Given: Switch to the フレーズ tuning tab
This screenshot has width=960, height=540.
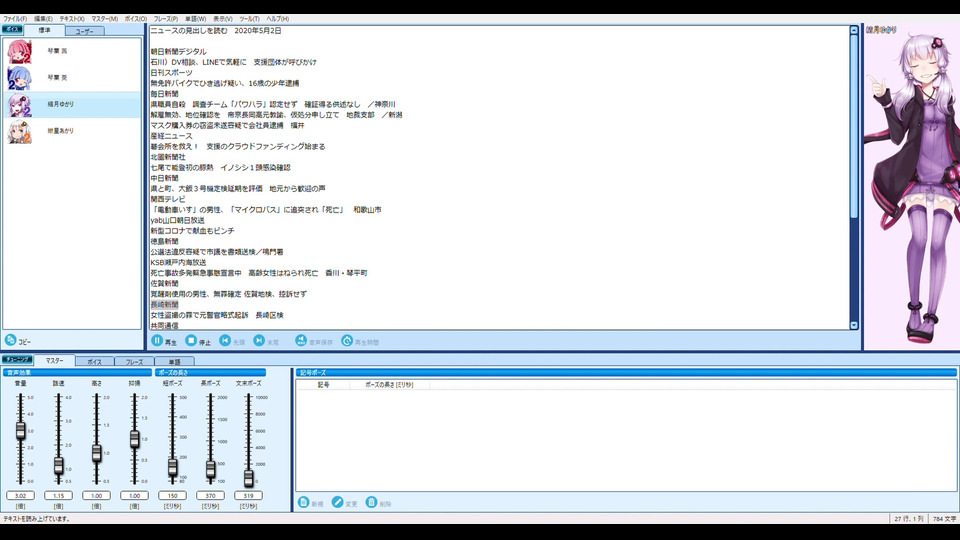Looking at the screenshot, I should click(134, 362).
